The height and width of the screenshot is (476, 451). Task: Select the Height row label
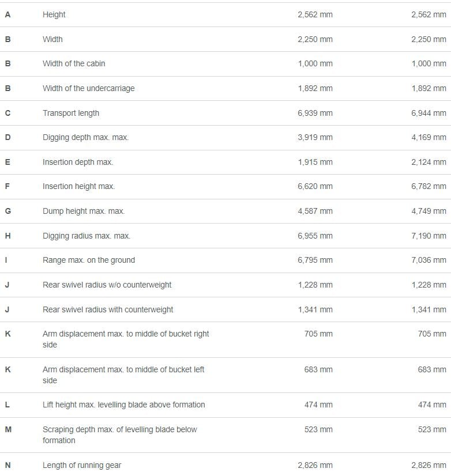tap(54, 14)
